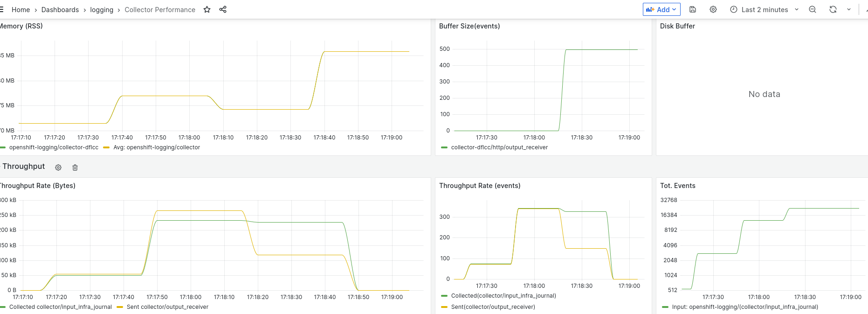
Task: Click the No data message
Action: (x=765, y=94)
